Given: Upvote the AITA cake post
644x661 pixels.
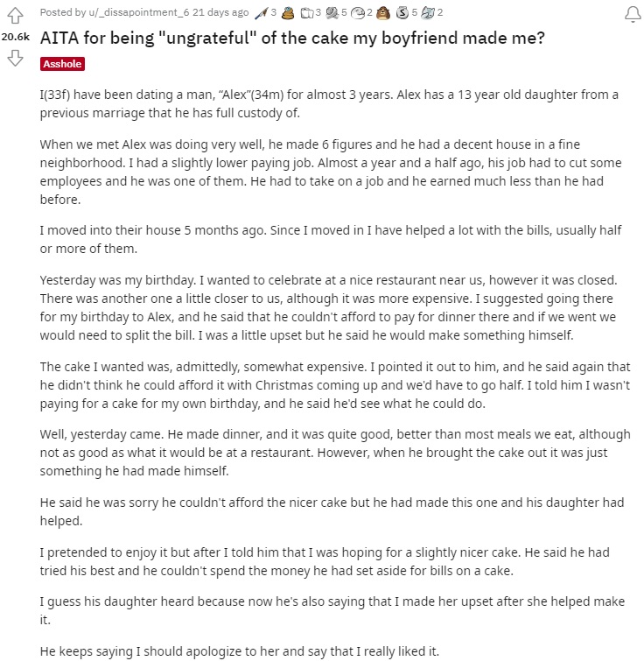Looking at the screenshot, I should 14,17.
